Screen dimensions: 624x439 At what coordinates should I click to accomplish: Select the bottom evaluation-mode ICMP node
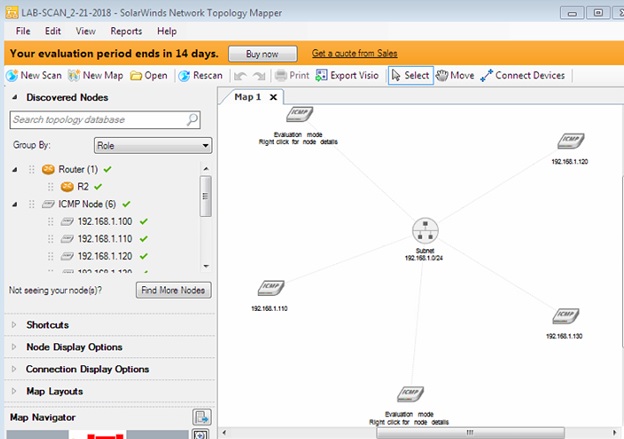[410, 394]
